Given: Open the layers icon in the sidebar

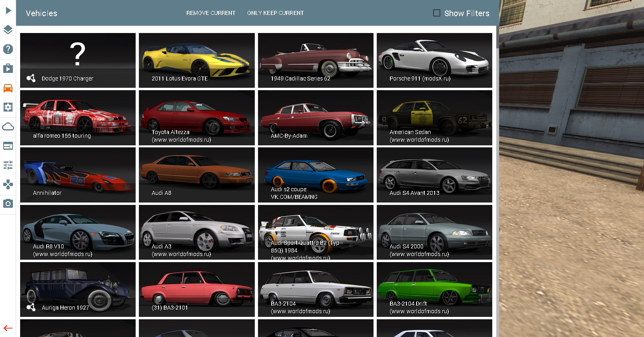Looking at the screenshot, I should pos(8,29).
